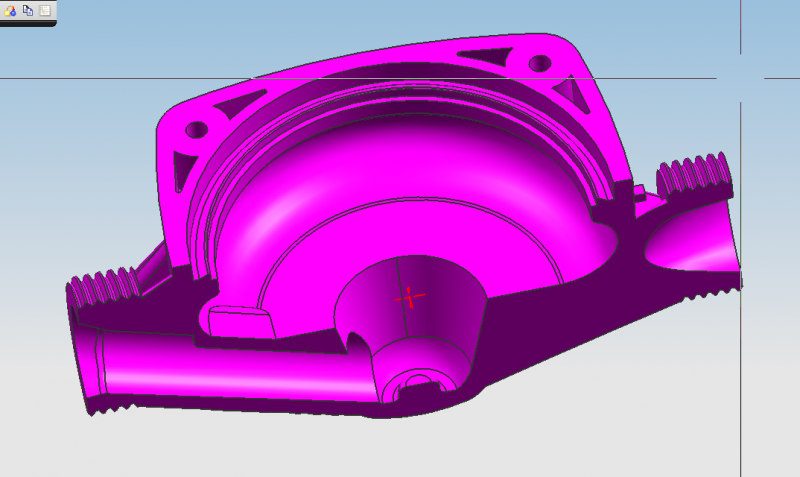This screenshot has width=800, height=477.
Task: Click the shape conversion icon with orange arrow
Action: click(x=10, y=10)
